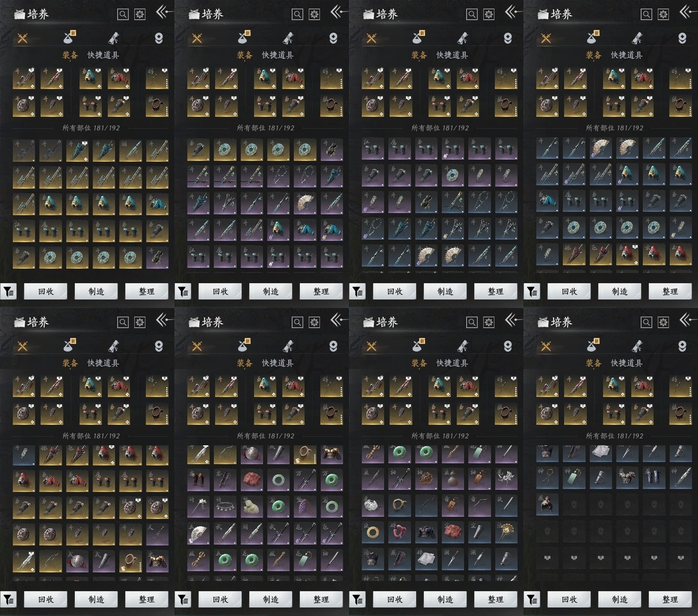This screenshot has width=698, height=616.
Task: Switch to 快捷道具 tab in top-left panel
Action: [x=103, y=55]
